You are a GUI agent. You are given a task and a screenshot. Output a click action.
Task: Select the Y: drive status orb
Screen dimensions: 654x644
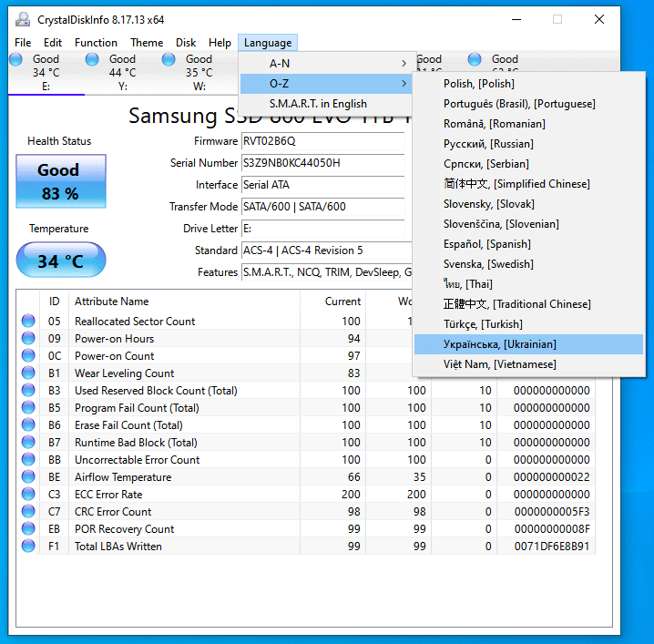92,59
